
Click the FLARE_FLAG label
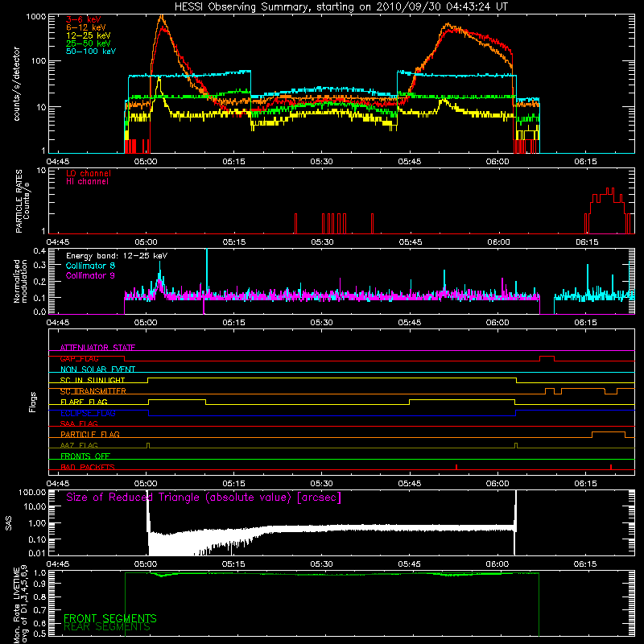[84, 402]
